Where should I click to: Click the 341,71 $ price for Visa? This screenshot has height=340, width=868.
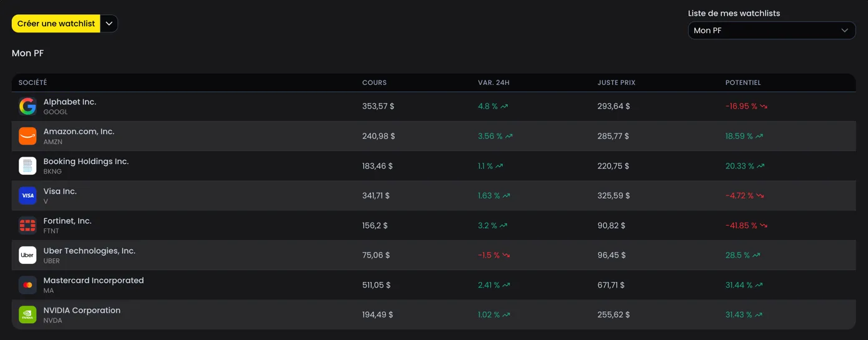point(376,196)
